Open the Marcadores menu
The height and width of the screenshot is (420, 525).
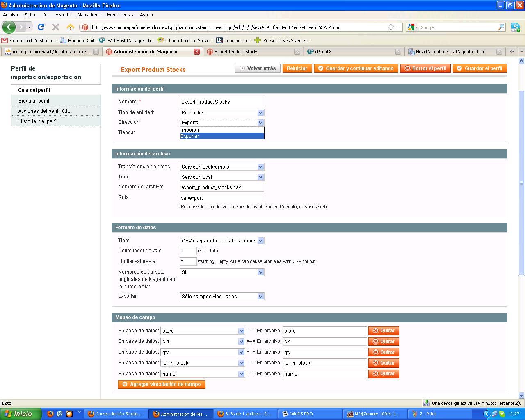point(89,15)
